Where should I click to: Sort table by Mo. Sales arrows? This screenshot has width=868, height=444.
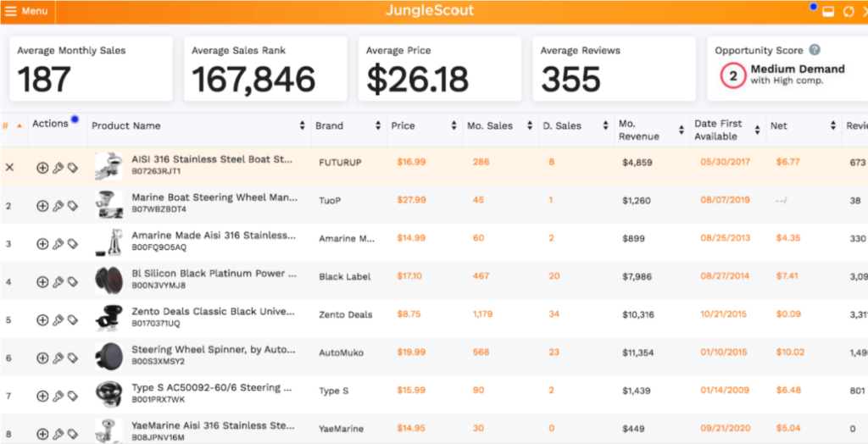tap(531, 125)
